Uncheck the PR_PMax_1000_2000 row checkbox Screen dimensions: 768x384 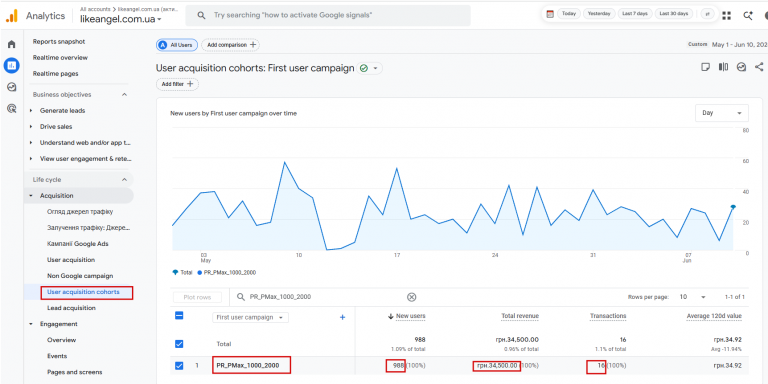tap(179, 365)
